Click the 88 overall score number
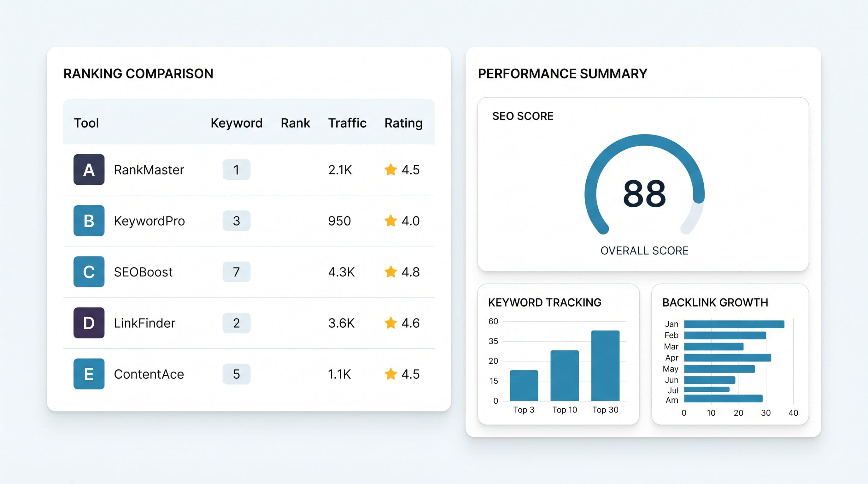868x484 pixels. click(x=644, y=193)
